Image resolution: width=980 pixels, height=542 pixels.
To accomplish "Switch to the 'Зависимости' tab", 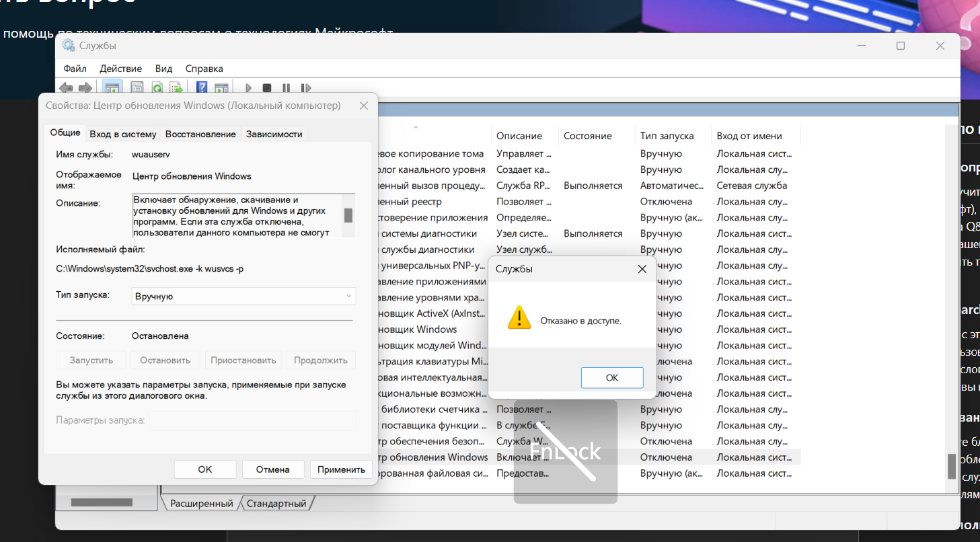I will (x=274, y=134).
